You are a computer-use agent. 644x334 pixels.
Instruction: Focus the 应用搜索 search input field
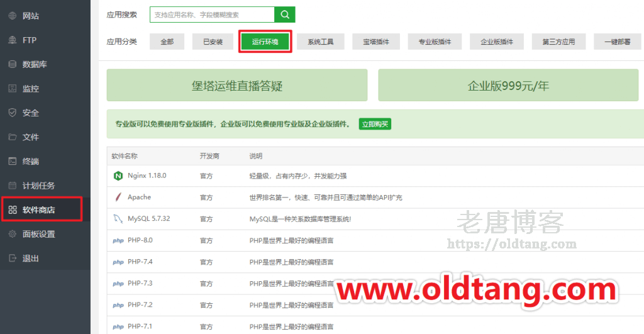pos(212,14)
